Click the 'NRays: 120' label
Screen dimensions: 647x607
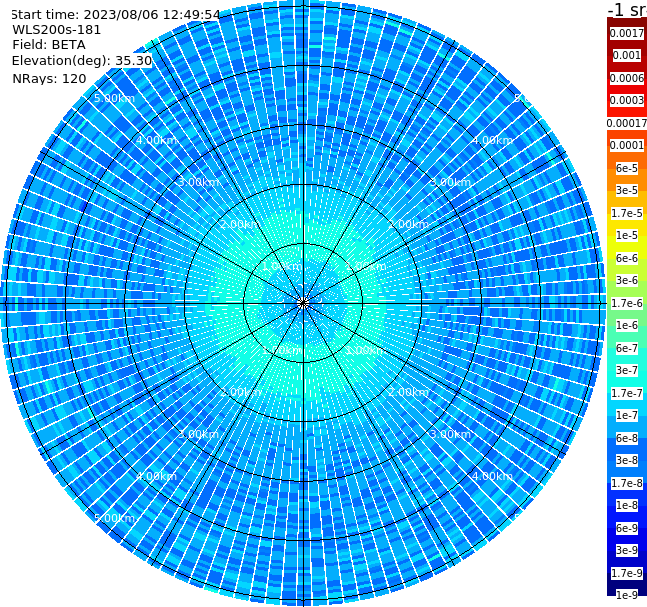coord(49,78)
